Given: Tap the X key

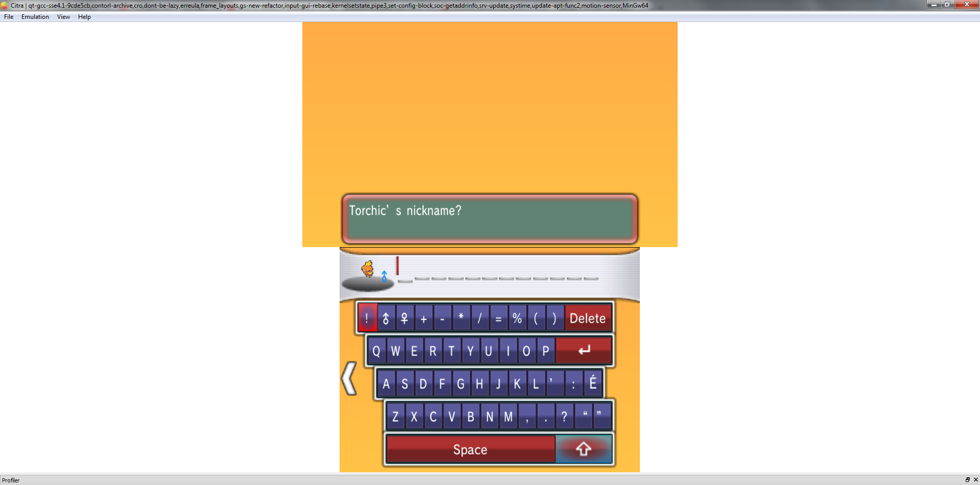Looking at the screenshot, I should pyautogui.click(x=414, y=417).
